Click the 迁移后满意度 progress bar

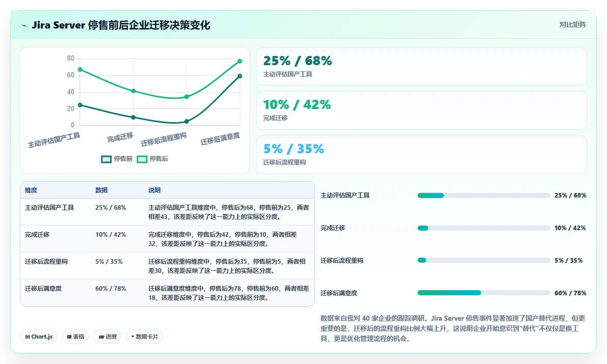pyautogui.click(x=483, y=293)
